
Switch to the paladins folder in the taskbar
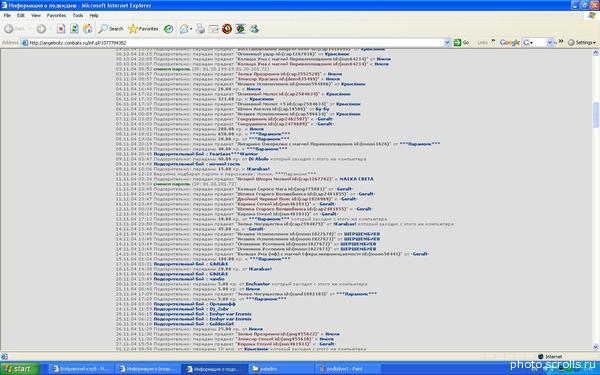click(282, 369)
